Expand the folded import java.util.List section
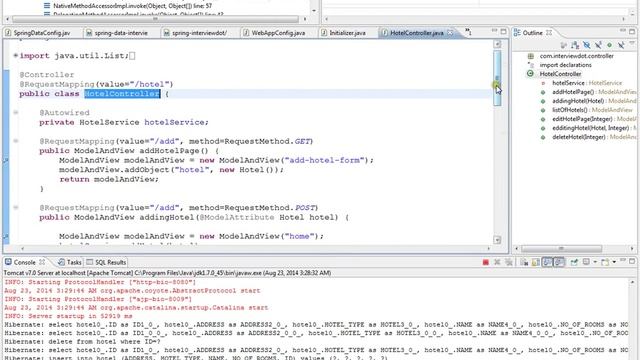 pos(16,56)
